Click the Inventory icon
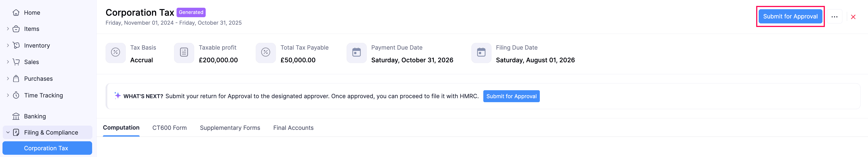Screen dimensions: 868x157 coord(16,46)
